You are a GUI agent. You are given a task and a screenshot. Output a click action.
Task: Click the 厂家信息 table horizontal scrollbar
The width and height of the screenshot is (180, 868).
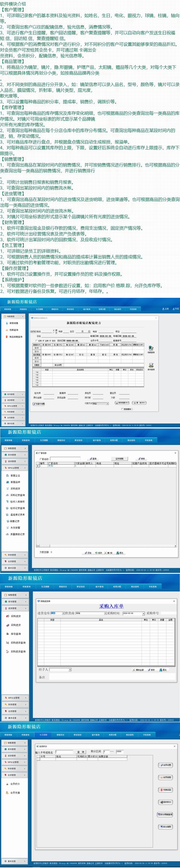106,546
